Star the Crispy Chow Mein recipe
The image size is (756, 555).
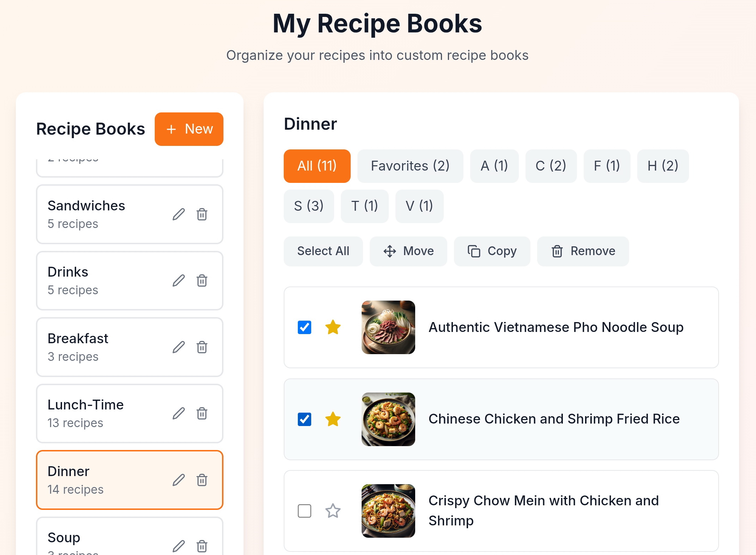point(333,511)
